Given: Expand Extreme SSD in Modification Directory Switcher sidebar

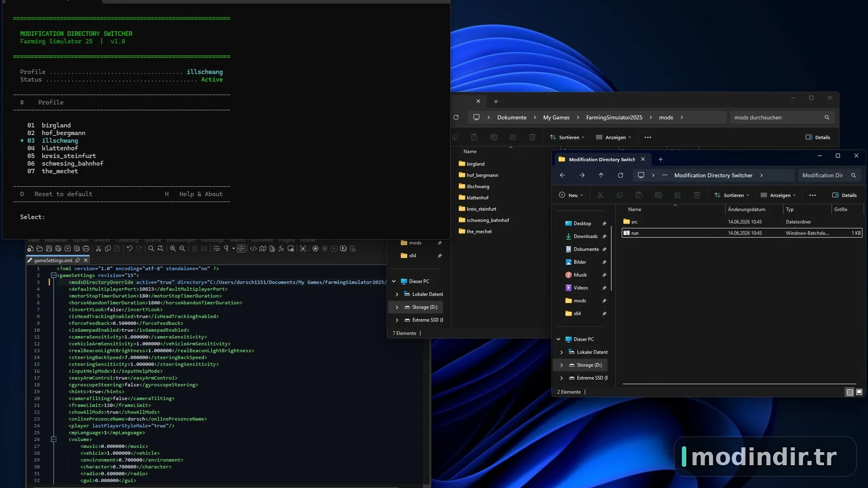Looking at the screenshot, I should pos(561,378).
